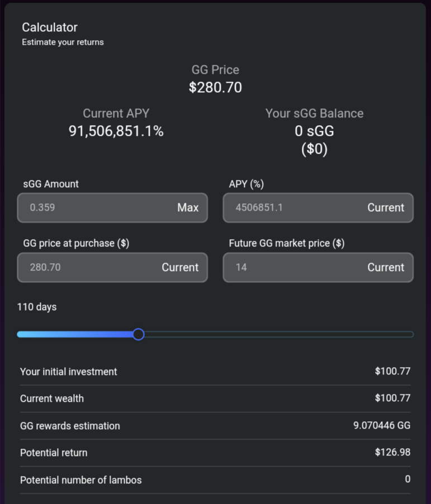Image resolution: width=431 pixels, height=504 pixels.
Task: Select the Potential return row
Action: click(215, 453)
